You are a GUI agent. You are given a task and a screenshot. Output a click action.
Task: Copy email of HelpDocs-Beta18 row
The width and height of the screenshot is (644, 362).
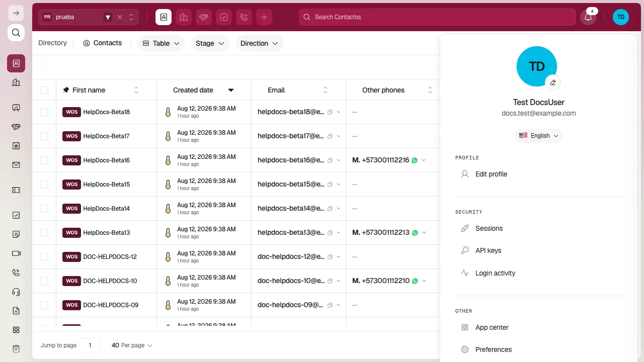[330, 112]
